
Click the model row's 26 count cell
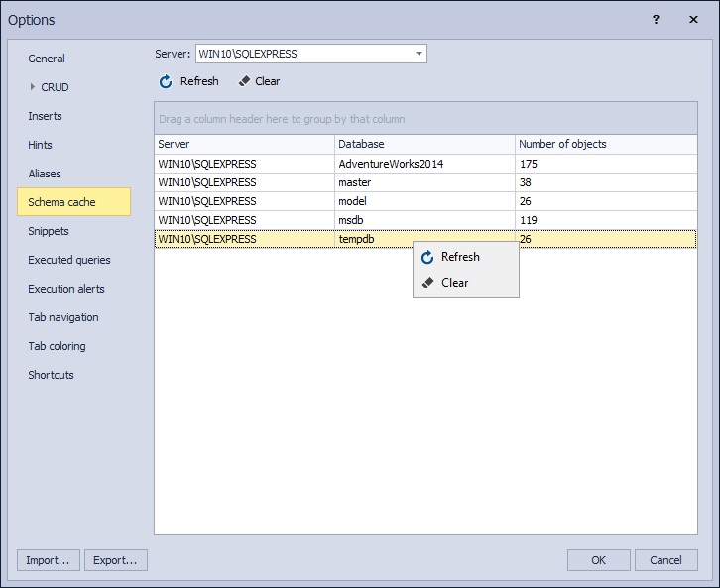click(606, 201)
